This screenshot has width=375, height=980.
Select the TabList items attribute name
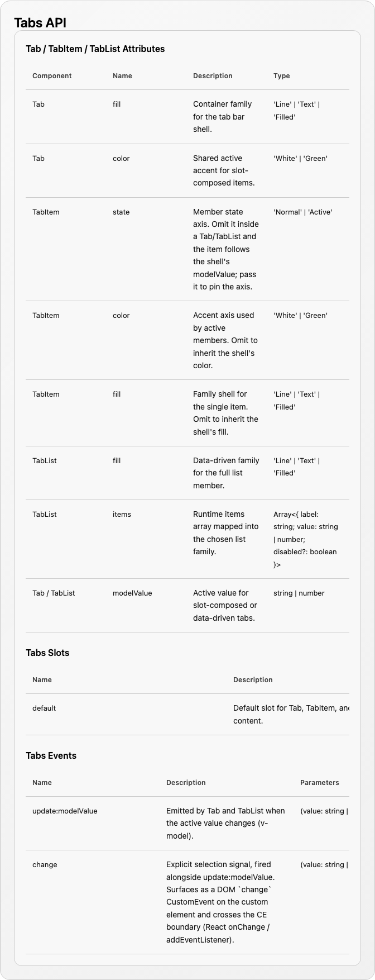tap(122, 514)
